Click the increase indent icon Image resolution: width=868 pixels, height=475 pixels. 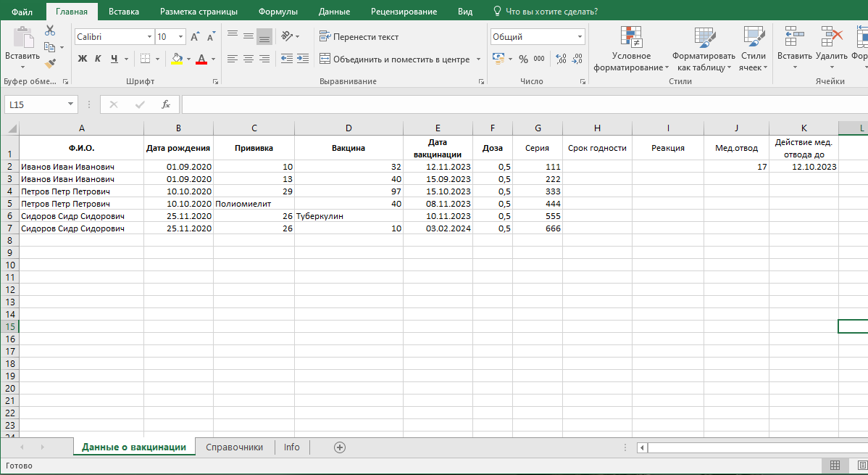[x=303, y=59]
